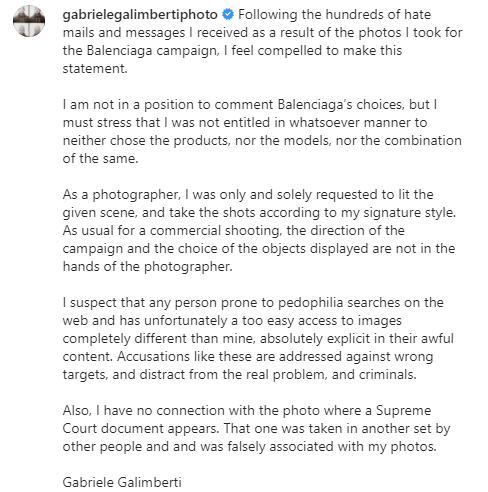The image size is (488, 492).
Task: Click the line "targets, and distract from the real problem"
Action: [x=240, y=375]
